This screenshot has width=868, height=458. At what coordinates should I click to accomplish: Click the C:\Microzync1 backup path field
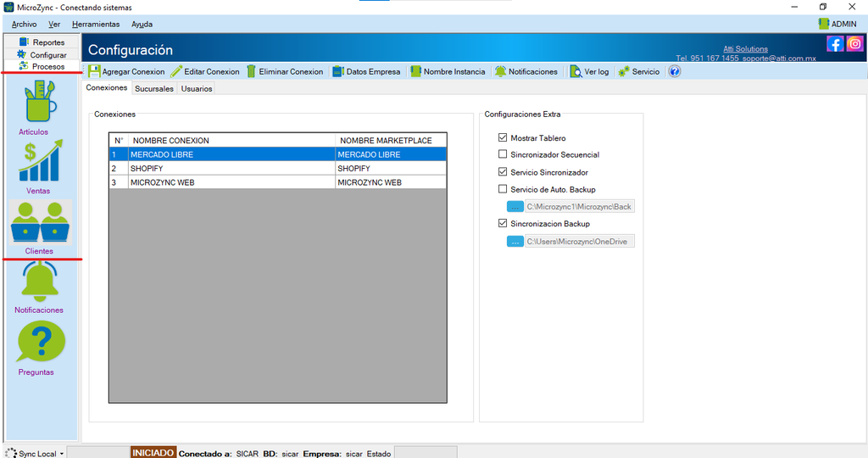pyautogui.click(x=580, y=207)
